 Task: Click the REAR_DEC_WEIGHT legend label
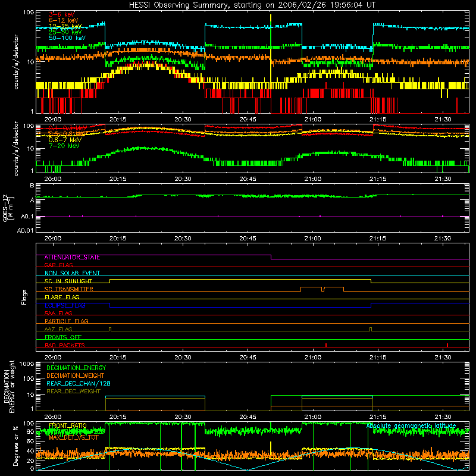point(73,392)
